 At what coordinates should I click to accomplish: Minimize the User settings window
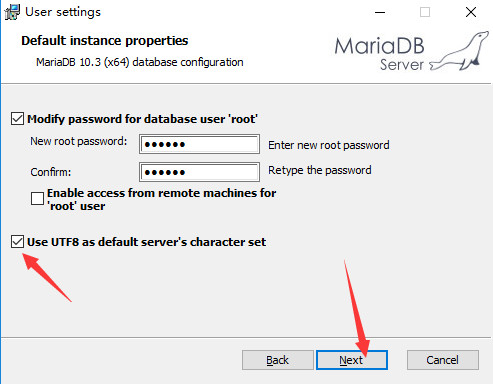point(380,12)
